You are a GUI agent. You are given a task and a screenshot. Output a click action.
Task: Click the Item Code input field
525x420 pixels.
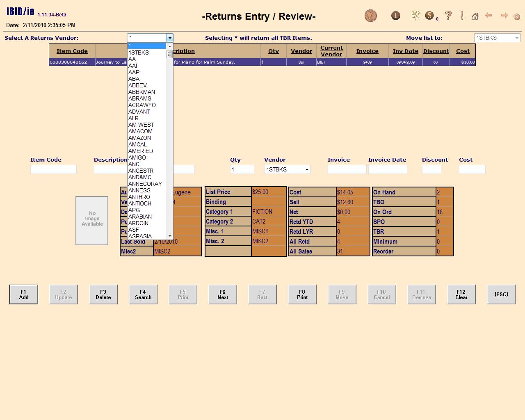[x=53, y=169]
